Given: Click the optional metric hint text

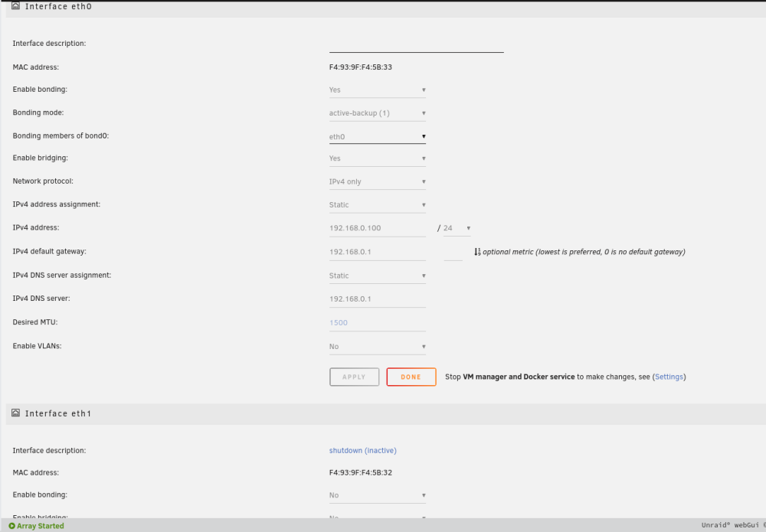Looking at the screenshot, I should (584, 252).
